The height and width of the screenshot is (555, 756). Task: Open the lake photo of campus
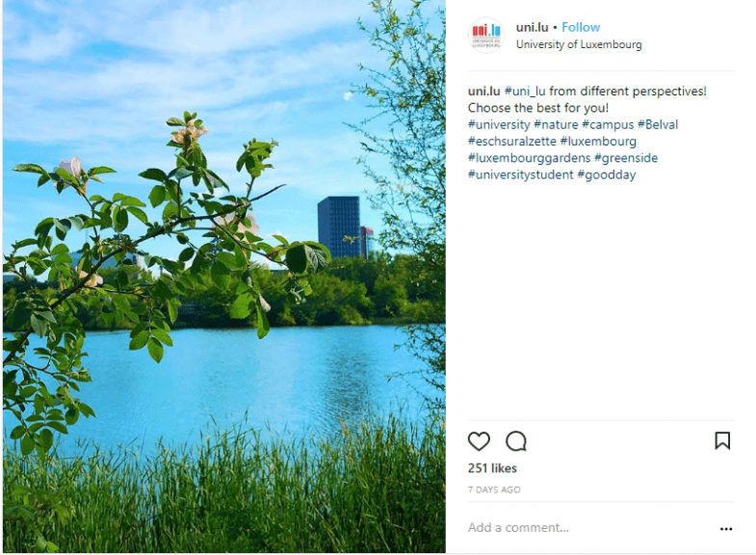click(x=224, y=277)
